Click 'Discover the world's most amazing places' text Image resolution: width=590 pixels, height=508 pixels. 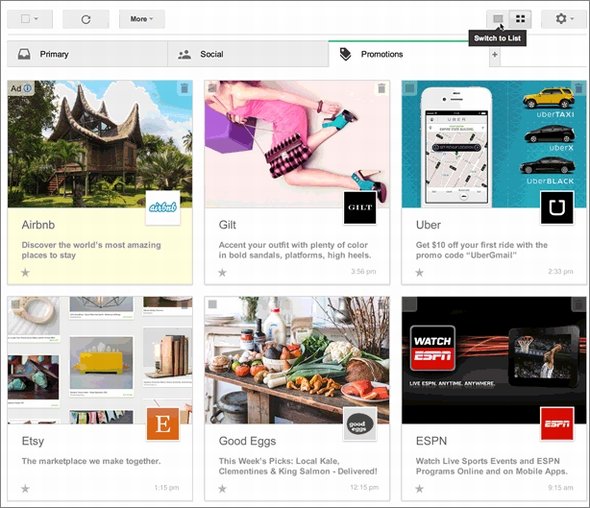coord(91,250)
